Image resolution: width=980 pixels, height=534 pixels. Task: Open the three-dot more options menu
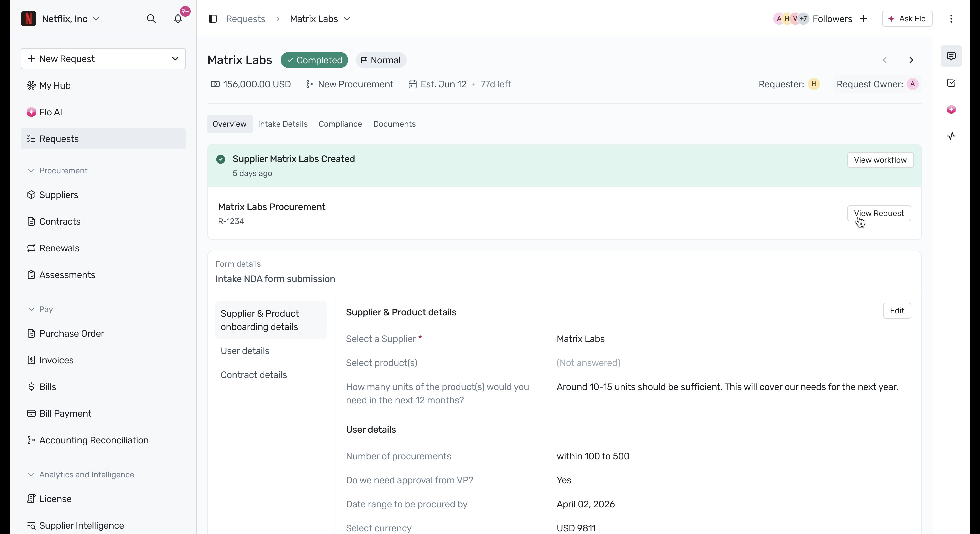pos(951,19)
